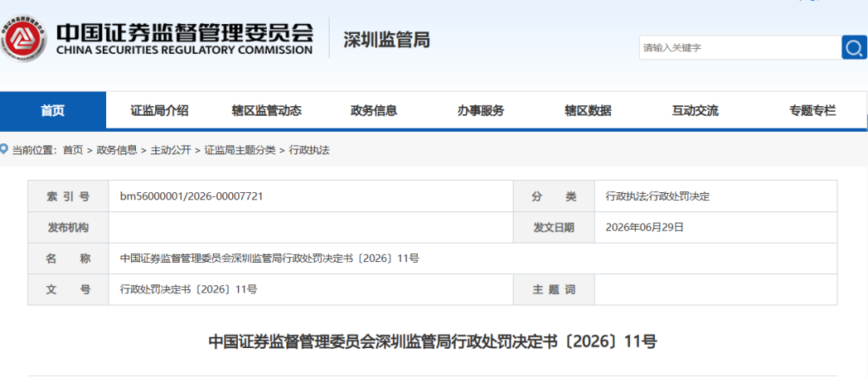Open the 办事服务 menu item
Image resolution: width=868 pixels, height=377 pixels.
(481, 111)
